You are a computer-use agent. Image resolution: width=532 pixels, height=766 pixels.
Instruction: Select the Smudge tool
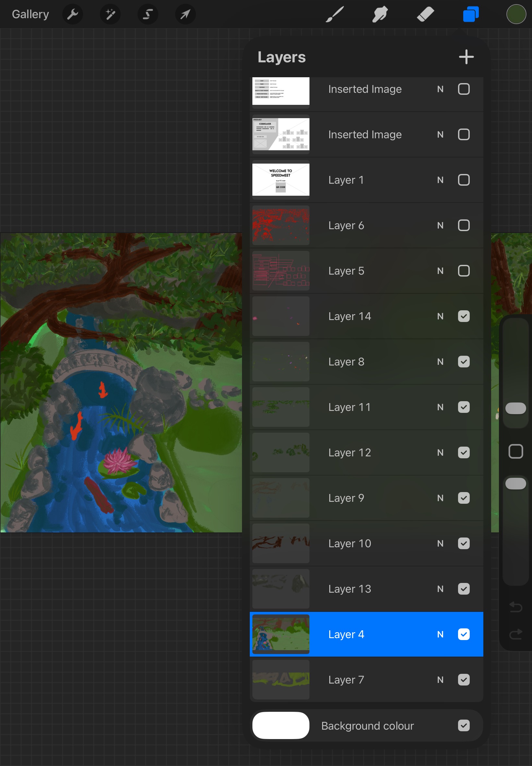click(380, 14)
